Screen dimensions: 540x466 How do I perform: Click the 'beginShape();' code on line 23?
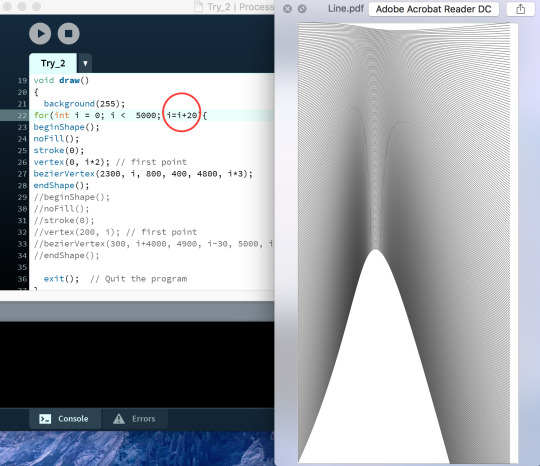click(x=66, y=127)
